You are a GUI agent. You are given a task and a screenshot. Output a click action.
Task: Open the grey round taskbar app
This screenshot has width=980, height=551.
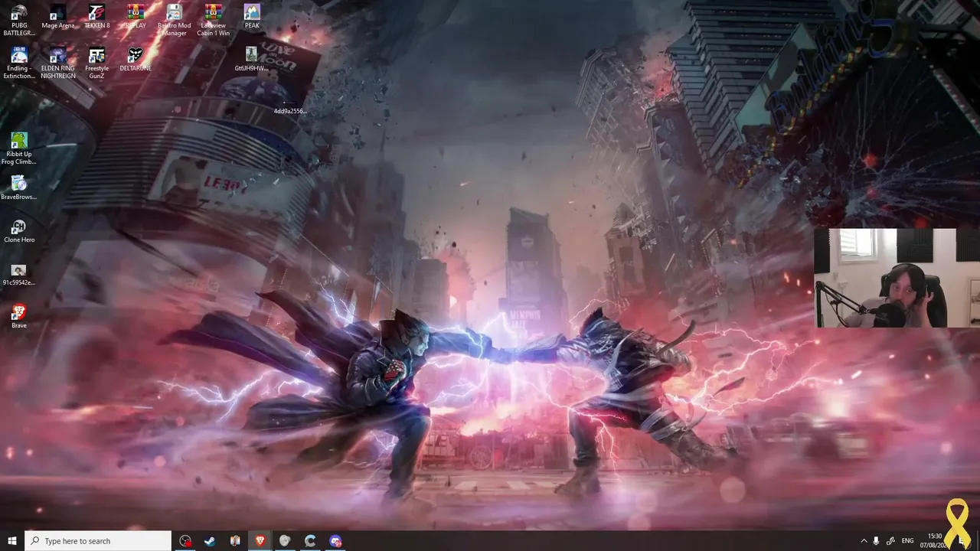[285, 541]
